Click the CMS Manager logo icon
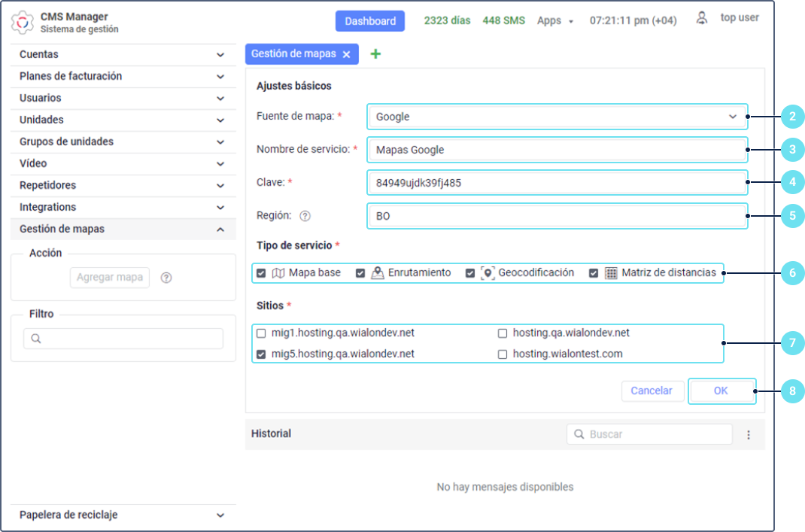 pyautogui.click(x=23, y=23)
